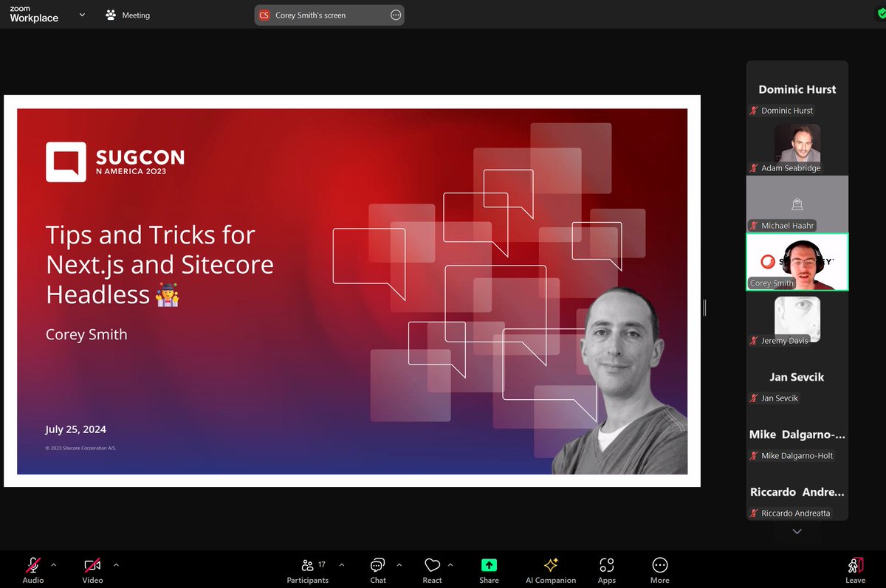Open Corey Smith's screen options ellipsis
This screenshot has width=886, height=588.
(x=396, y=15)
